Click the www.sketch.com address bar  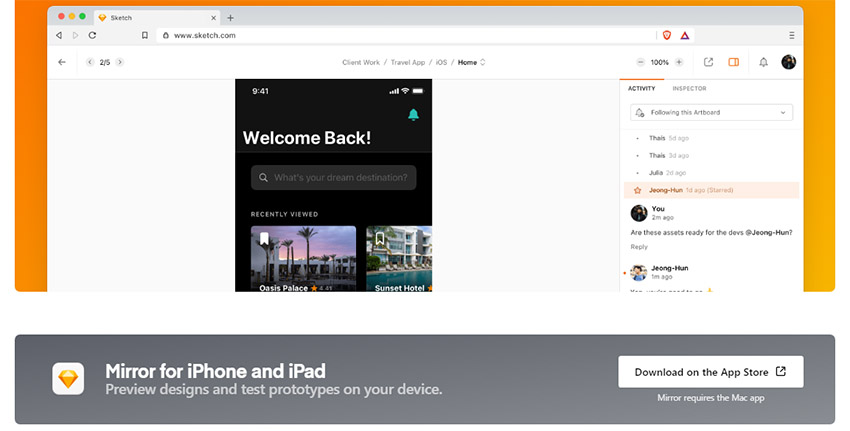coord(407,35)
